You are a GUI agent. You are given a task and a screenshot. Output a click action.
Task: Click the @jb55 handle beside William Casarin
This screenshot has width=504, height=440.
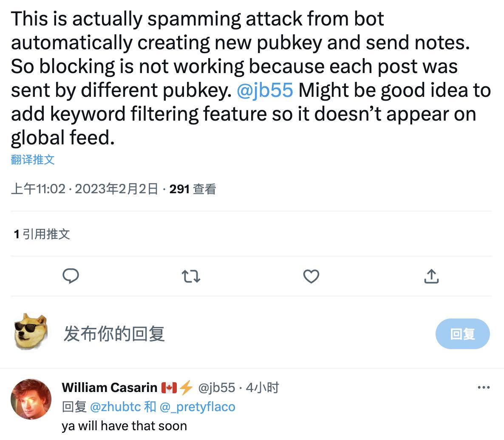click(x=216, y=387)
